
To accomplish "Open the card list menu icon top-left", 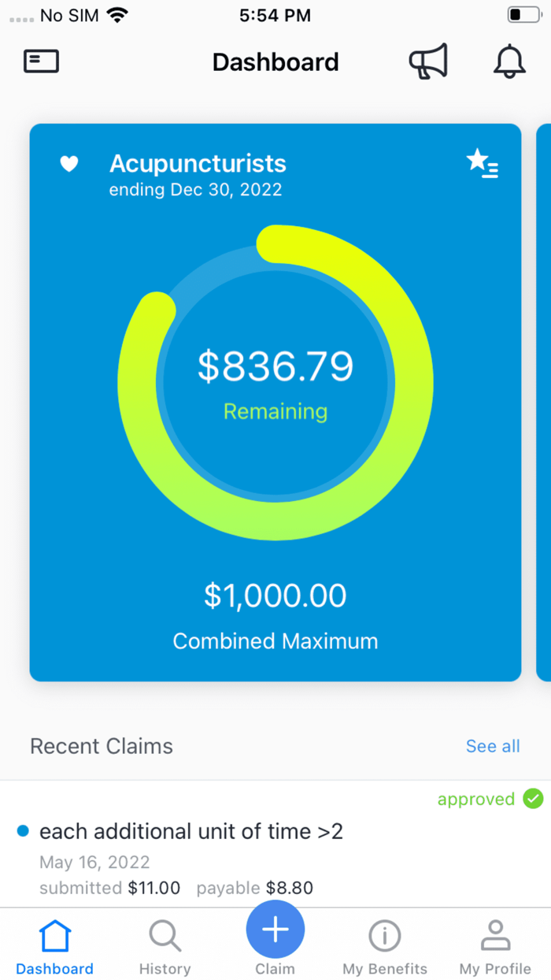I will [41, 61].
